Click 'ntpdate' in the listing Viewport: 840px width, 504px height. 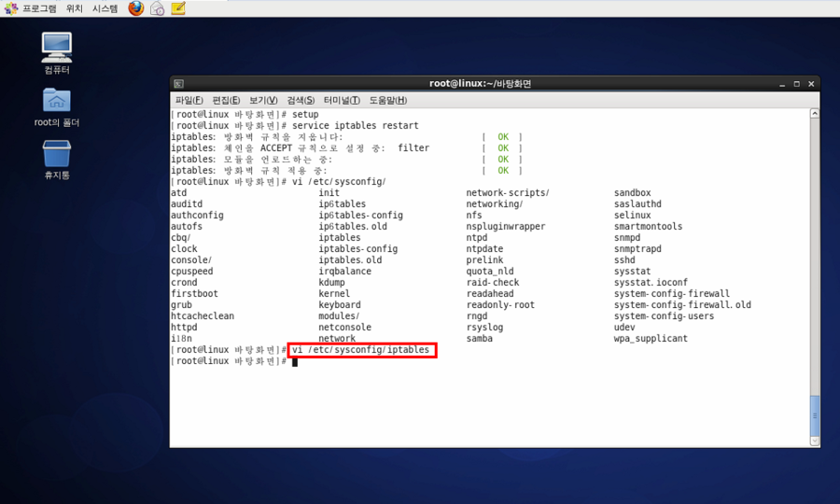[484, 249]
